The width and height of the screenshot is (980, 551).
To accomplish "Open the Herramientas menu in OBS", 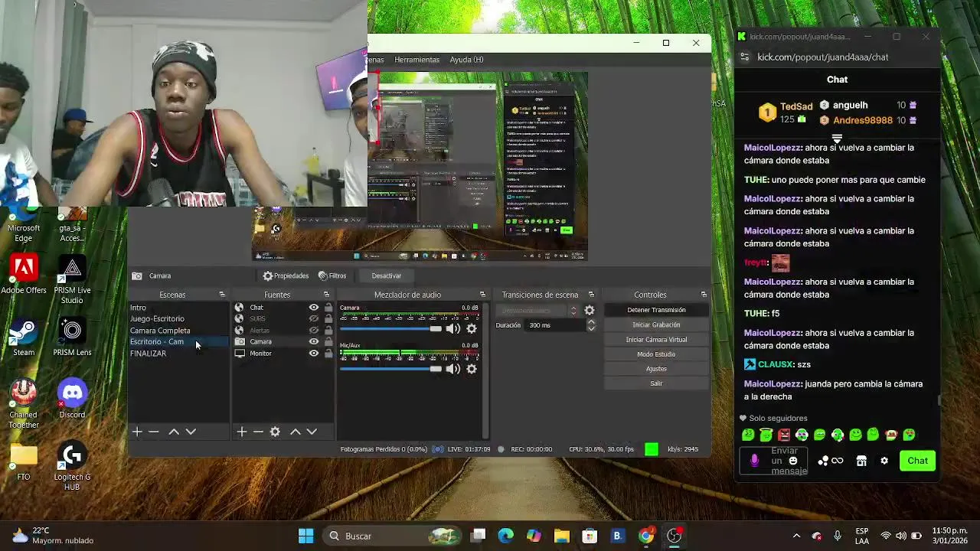I will pos(416,60).
